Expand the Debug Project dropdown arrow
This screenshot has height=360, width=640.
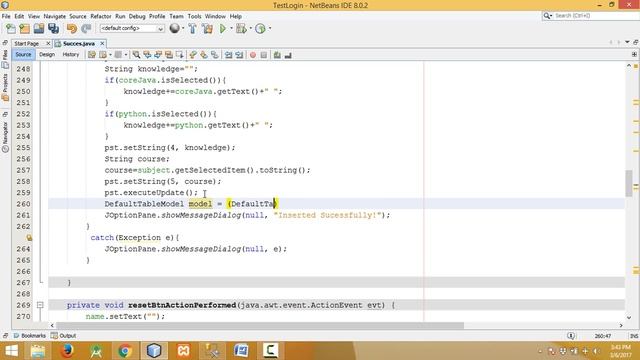pyautogui.click(x=250, y=29)
